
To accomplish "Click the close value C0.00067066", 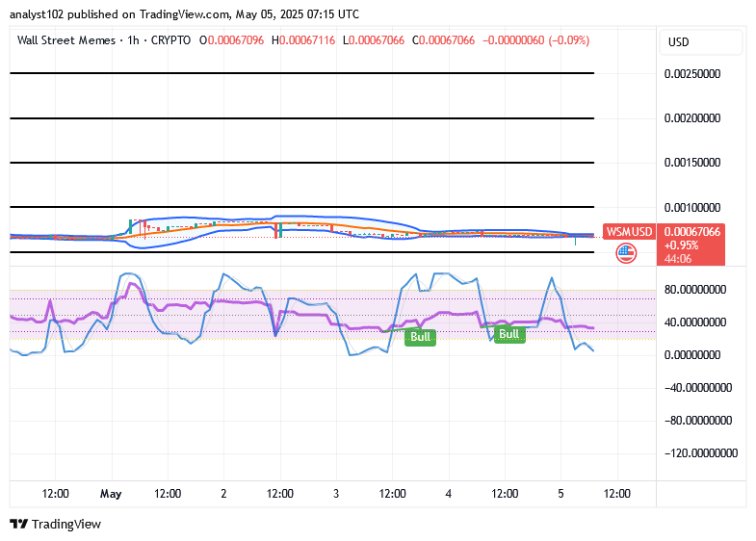I will [444, 40].
